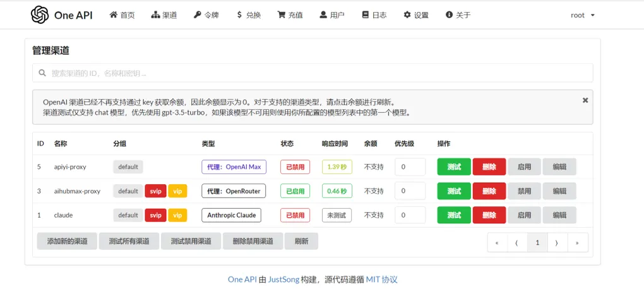Click the priority field for aihubmax-proxy
Image resolution: width=644 pixels, height=294 pixels.
pyautogui.click(x=410, y=191)
